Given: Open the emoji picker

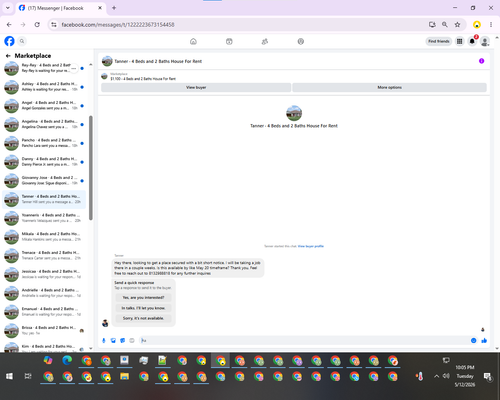Looking at the screenshot, I should (473, 340).
